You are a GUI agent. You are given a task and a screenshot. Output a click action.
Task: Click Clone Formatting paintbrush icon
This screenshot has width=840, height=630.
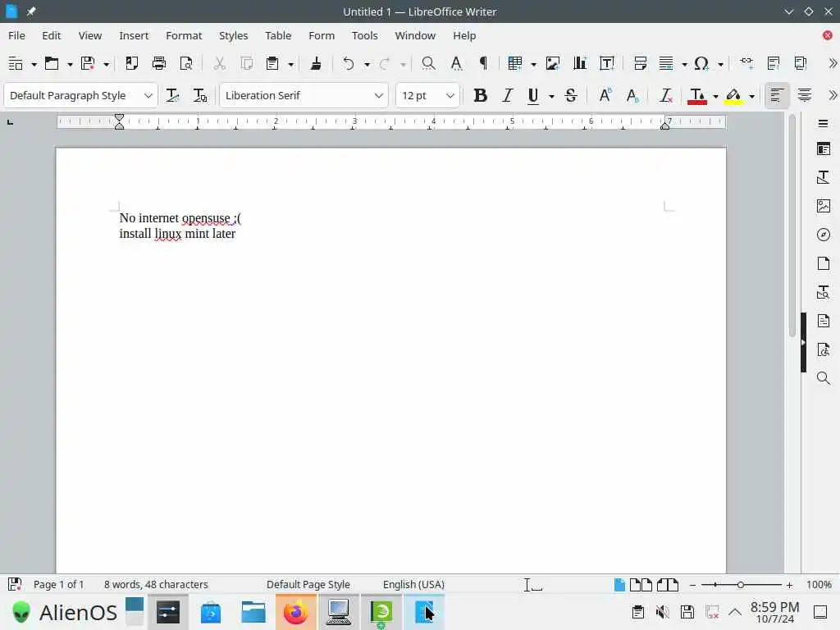pos(316,64)
